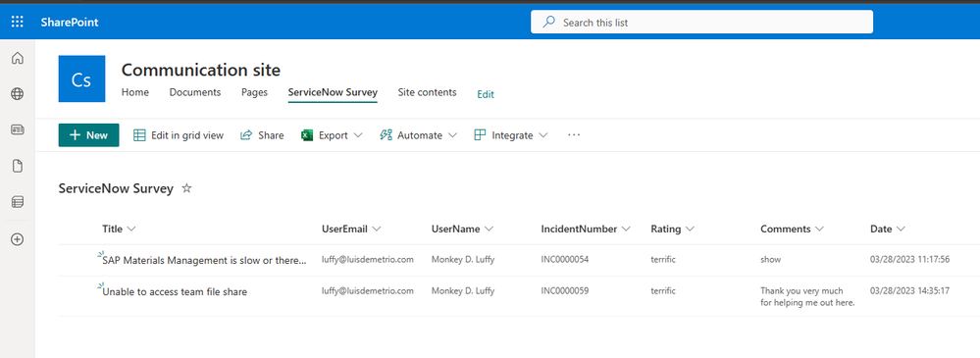This screenshot has height=358, width=980.
Task: Go to the Home navigation tab
Action: 135,92
